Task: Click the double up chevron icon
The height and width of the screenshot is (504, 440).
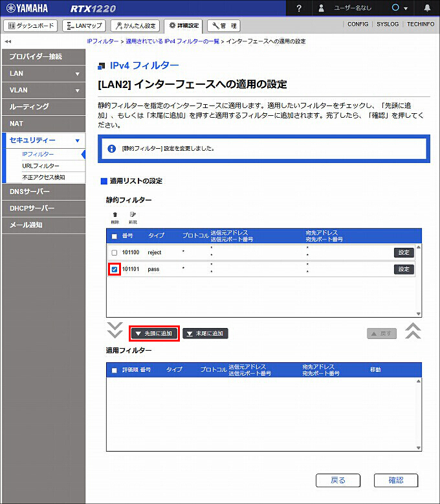Action: coord(413,331)
